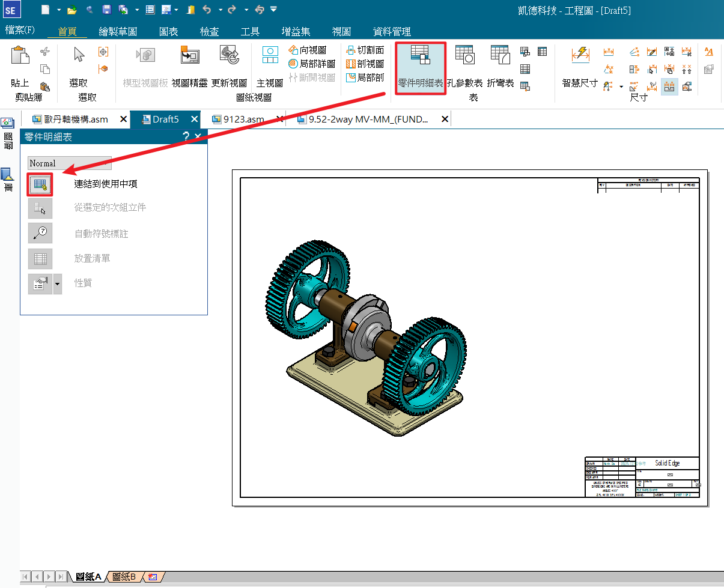Close the 歐丹軸機構.asm document tab
Image resolution: width=724 pixels, height=588 pixels.
click(x=123, y=119)
